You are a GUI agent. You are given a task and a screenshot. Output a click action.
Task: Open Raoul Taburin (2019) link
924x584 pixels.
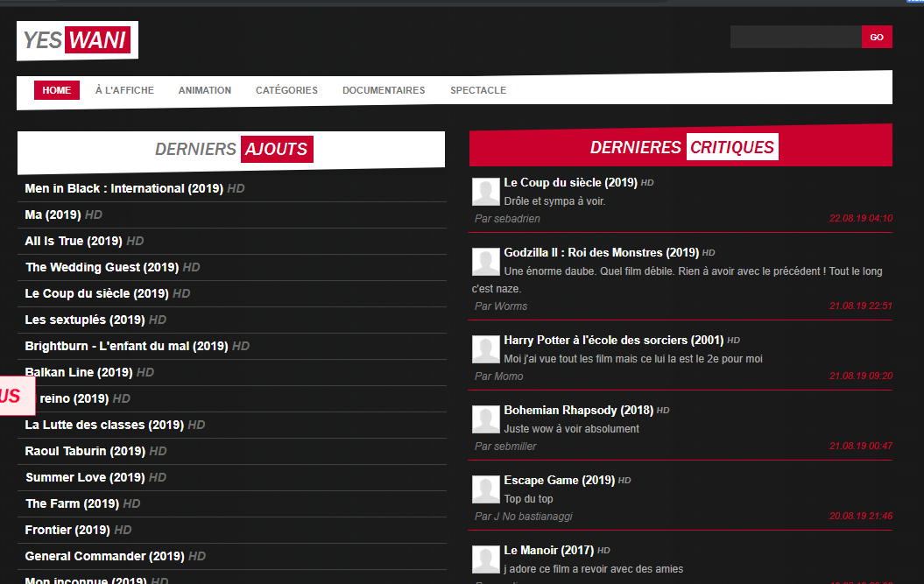coord(85,451)
